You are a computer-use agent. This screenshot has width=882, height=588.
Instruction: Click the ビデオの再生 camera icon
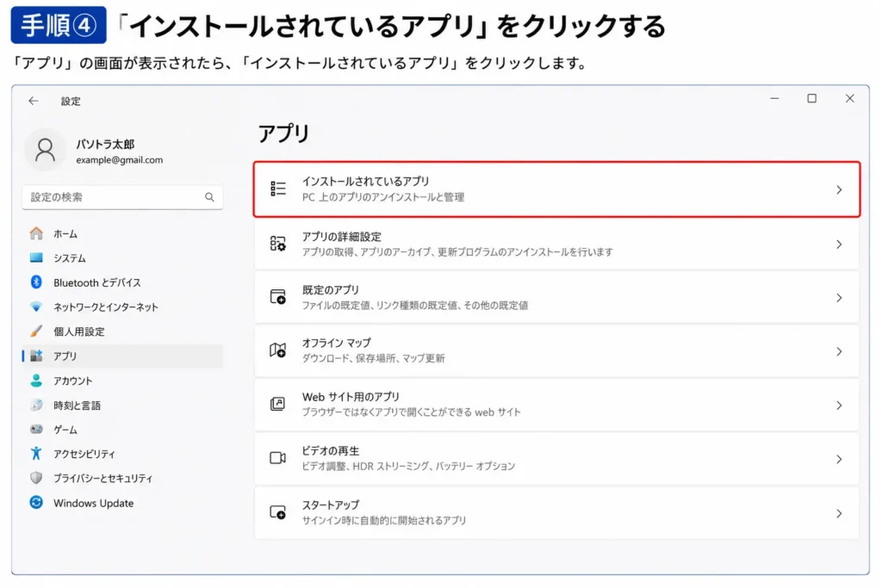click(x=278, y=458)
